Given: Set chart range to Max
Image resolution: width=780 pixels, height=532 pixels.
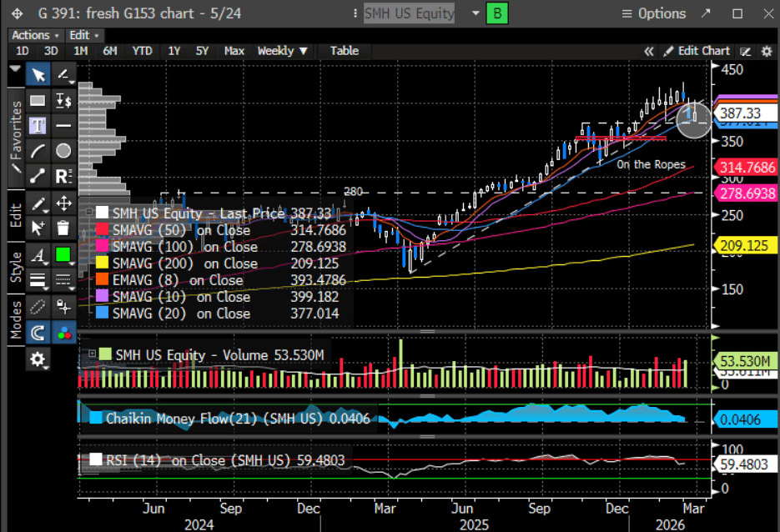Looking at the screenshot, I should click(234, 51).
